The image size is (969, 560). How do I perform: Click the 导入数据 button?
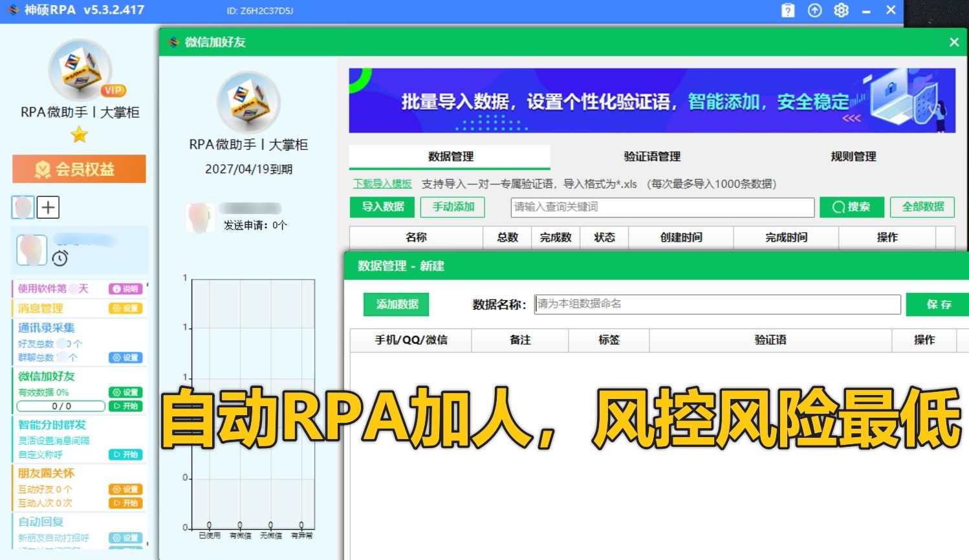point(382,207)
